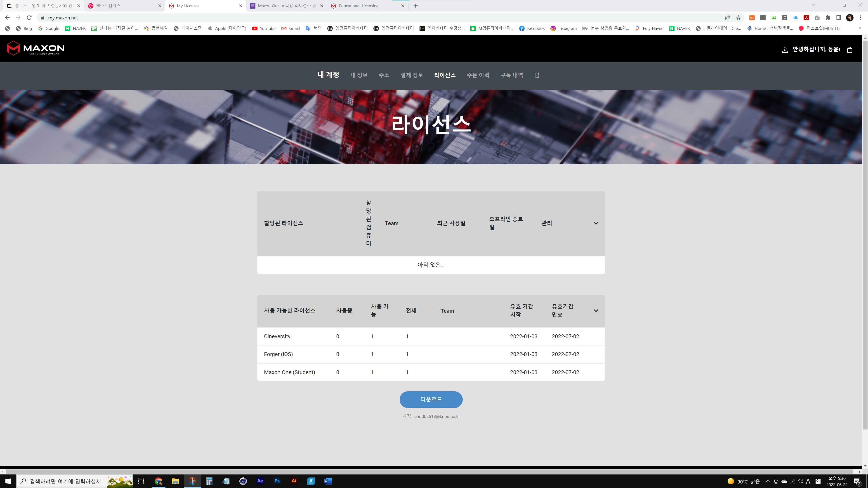
Task: Go to 결제 정보 section
Action: 411,75
